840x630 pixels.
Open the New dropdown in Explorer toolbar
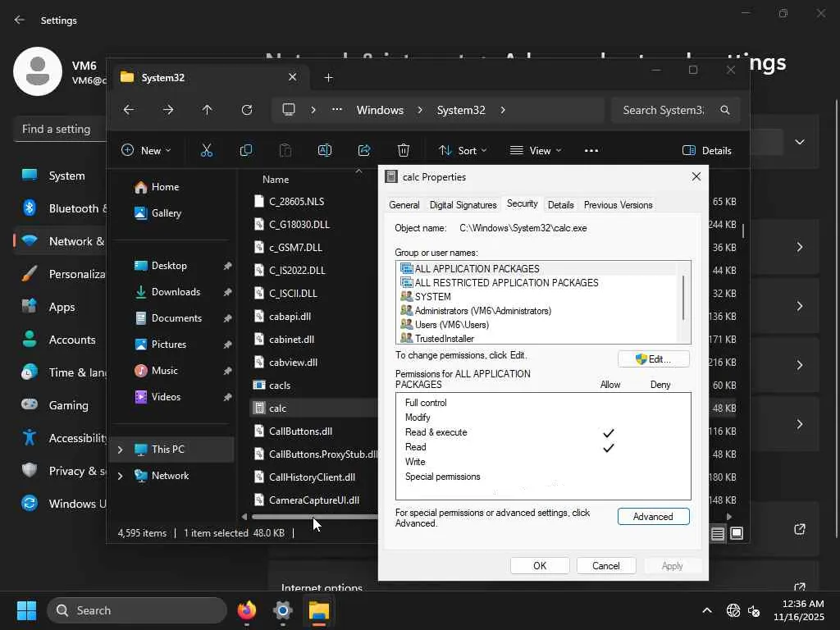pos(146,151)
